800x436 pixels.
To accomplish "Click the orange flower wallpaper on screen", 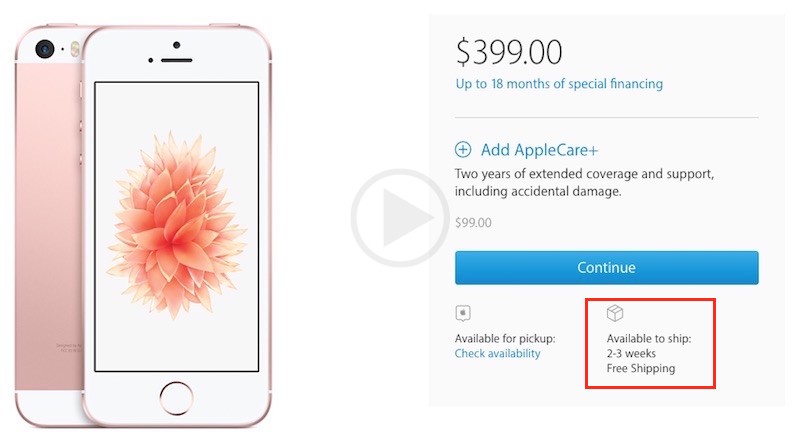I will [176, 224].
